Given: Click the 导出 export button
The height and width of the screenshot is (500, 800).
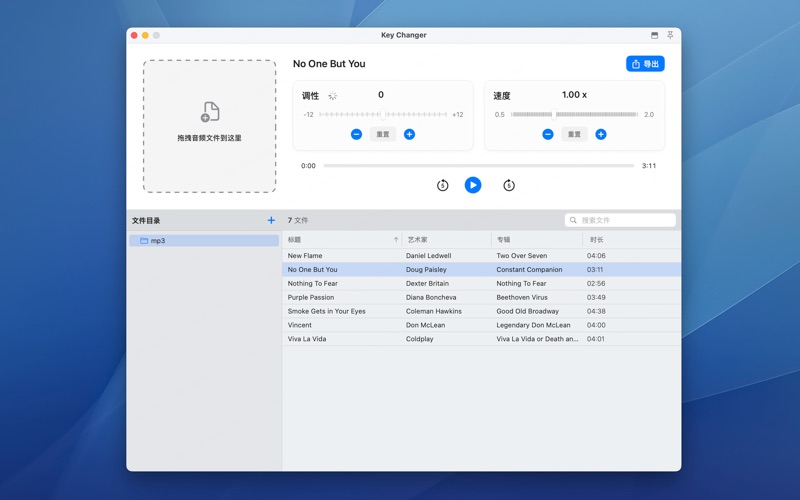Looking at the screenshot, I should 645,64.
